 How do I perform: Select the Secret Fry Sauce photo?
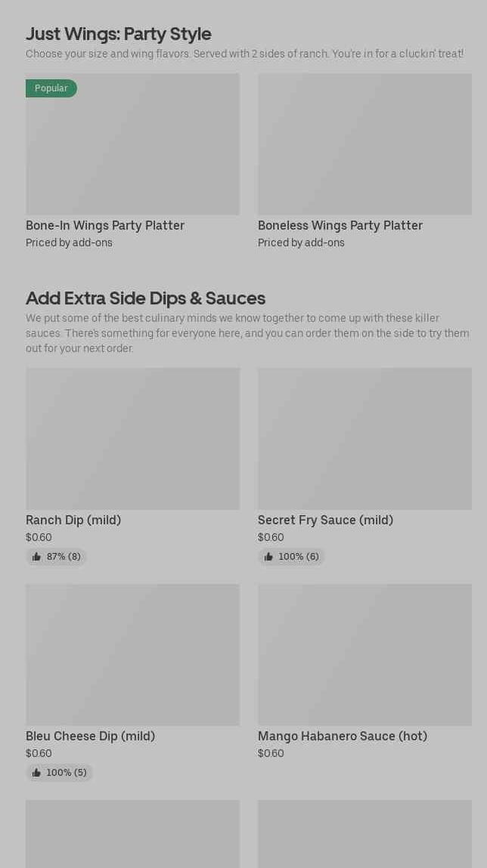pos(364,439)
